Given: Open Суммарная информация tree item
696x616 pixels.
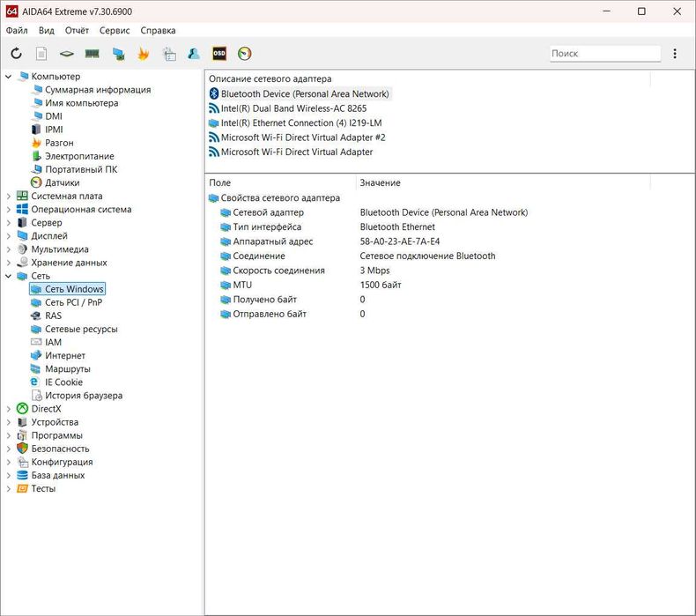Looking at the screenshot, I should pyautogui.click(x=98, y=90).
